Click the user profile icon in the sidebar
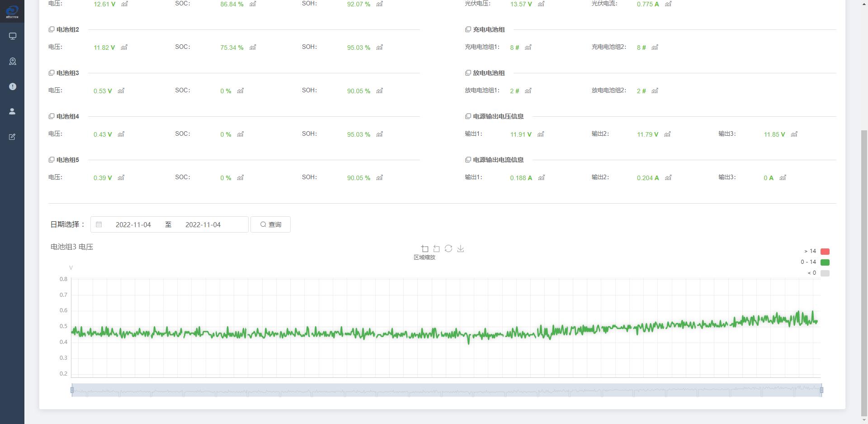Screen dimensions: 868x424 pos(12,111)
